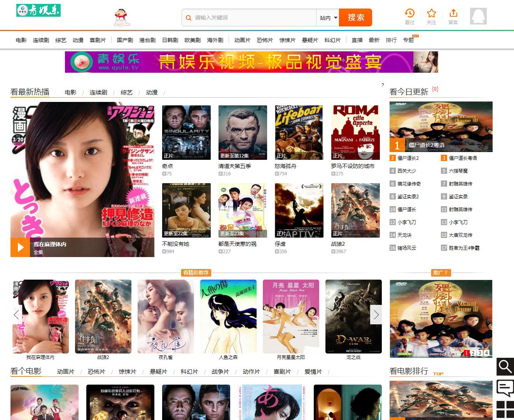Click previous arrow on 看精彩推荐 carousel
514x420 pixels.
coord(16,314)
